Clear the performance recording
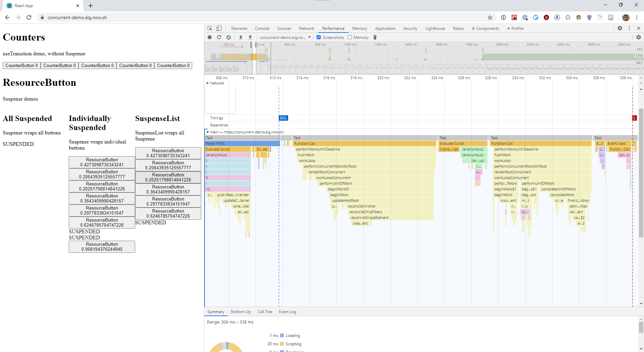This screenshot has width=644, height=352. [x=228, y=37]
